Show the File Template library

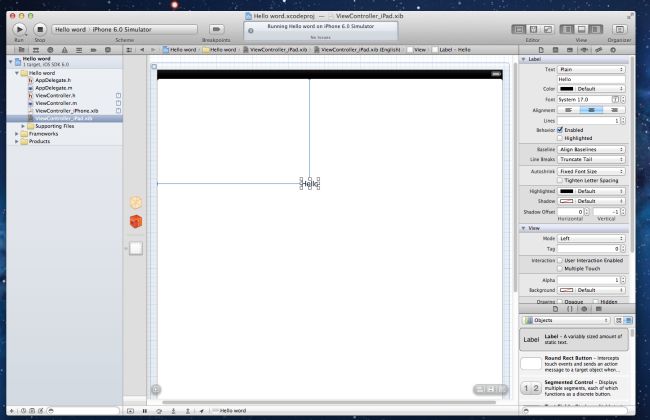coord(555,309)
